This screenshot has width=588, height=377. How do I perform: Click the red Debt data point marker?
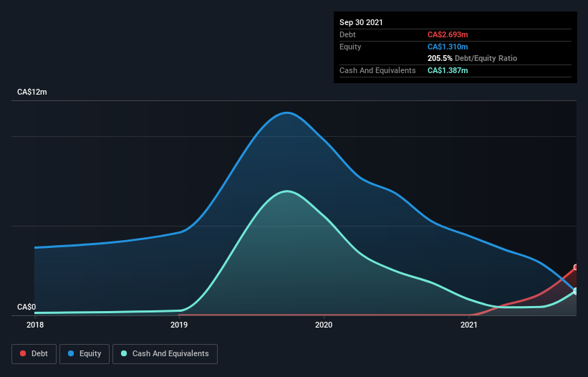tap(576, 267)
